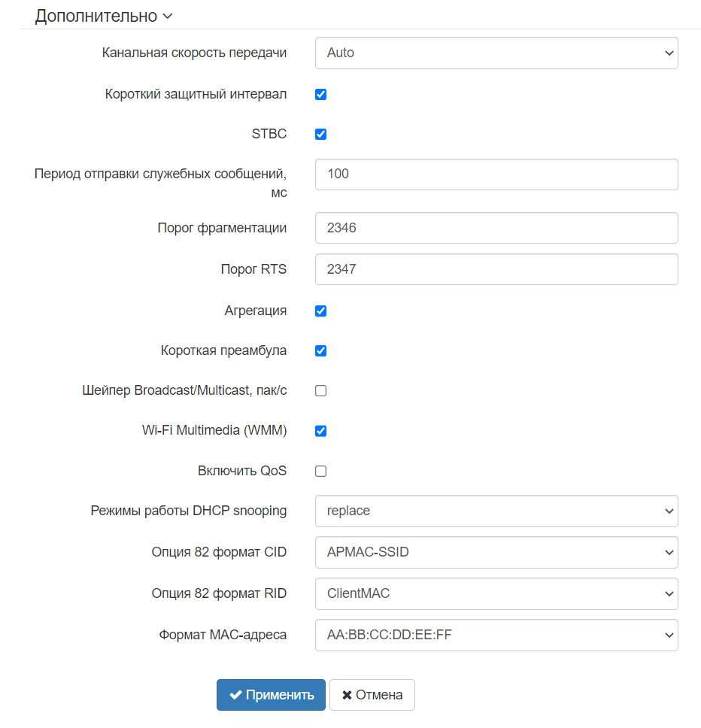Click the Применить button
Image resolution: width=701 pixels, height=728 pixels.
[x=271, y=695]
